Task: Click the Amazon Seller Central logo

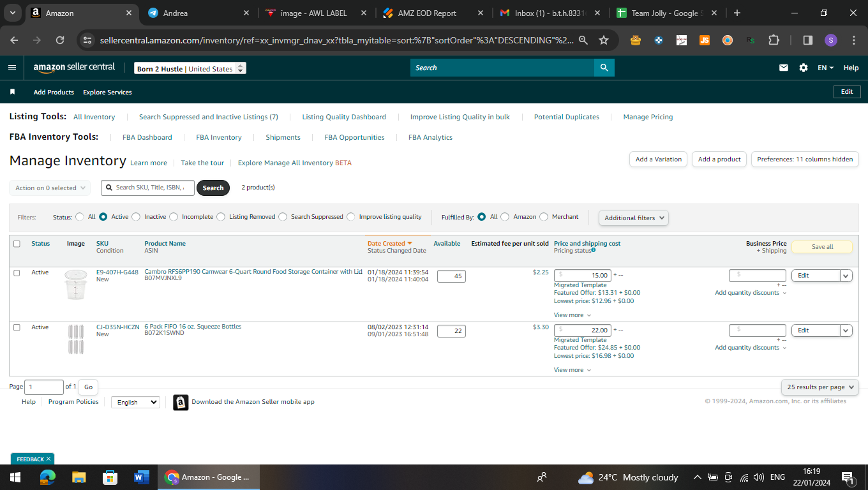Action: [74, 68]
